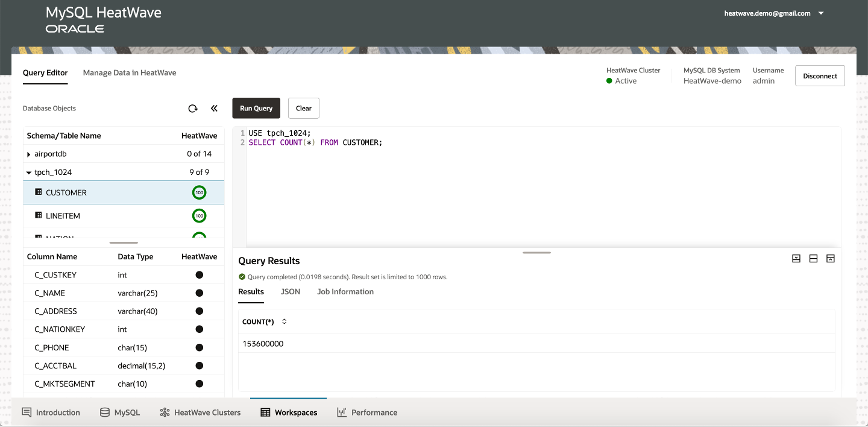Viewport: 868px width, 427px height.
Task: Collapse the Database Objects sidebar panel
Action: tap(214, 108)
